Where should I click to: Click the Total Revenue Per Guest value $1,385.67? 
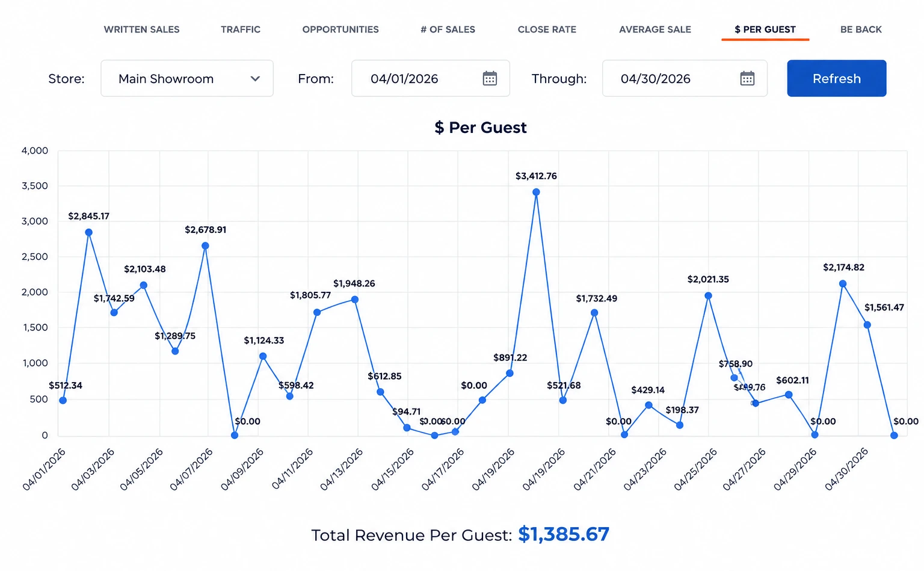click(564, 534)
